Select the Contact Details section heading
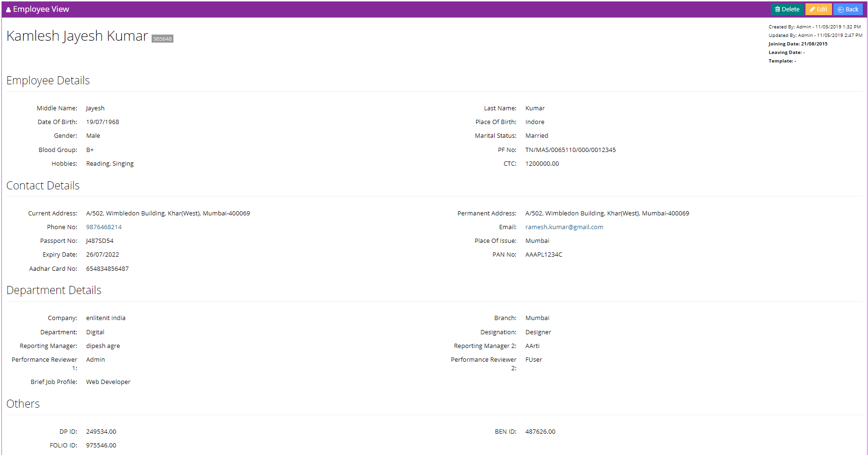The height and width of the screenshot is (455, 868). [x=43, y=186]
